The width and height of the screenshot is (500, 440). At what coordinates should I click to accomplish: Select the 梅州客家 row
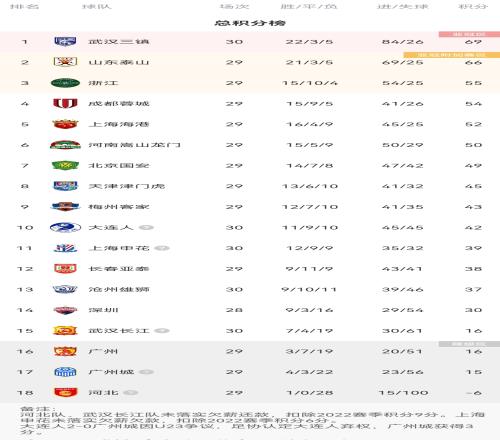(250, 207)
